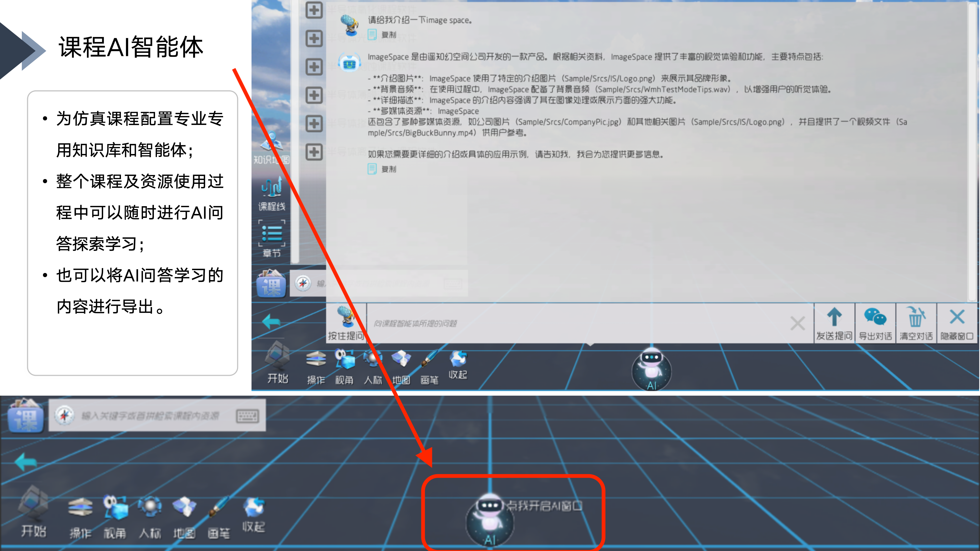Open the 章节 chapter list icon
This screenshot has width=980, height=551.
point(272,238)
